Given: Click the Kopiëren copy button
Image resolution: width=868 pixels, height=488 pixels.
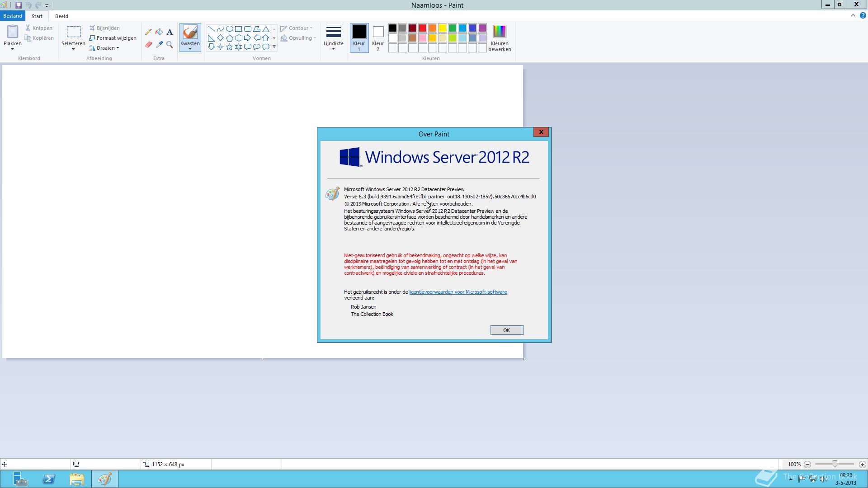Looking at the screenshot, I should click(x=39, y=38).
